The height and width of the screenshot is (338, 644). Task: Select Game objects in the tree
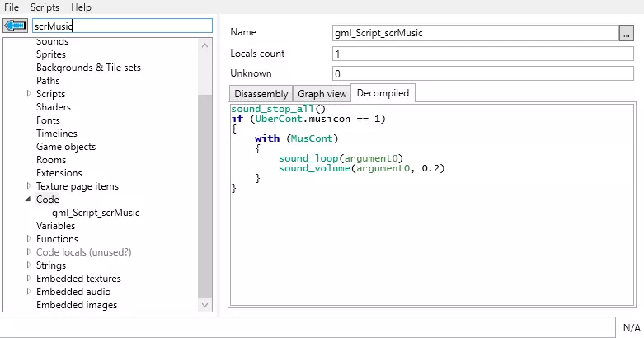[x=66, y=147]
